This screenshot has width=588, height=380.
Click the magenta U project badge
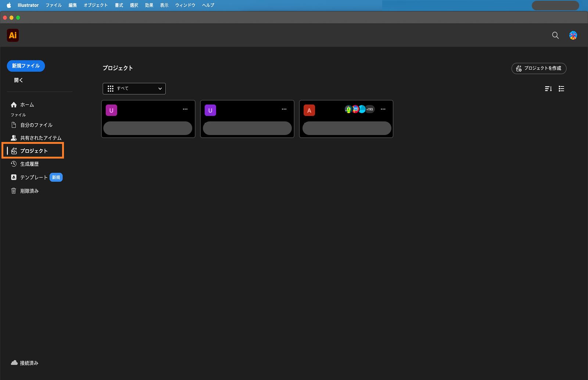point(111,110)
